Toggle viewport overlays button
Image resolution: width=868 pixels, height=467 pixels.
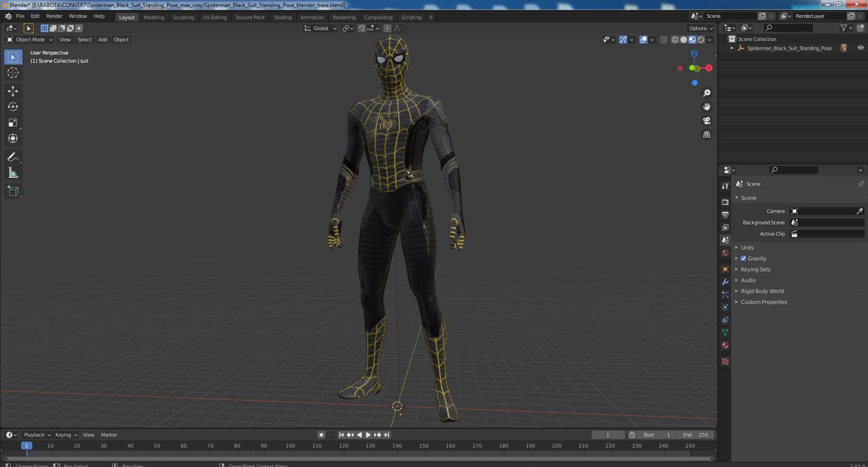pos(643,40)
